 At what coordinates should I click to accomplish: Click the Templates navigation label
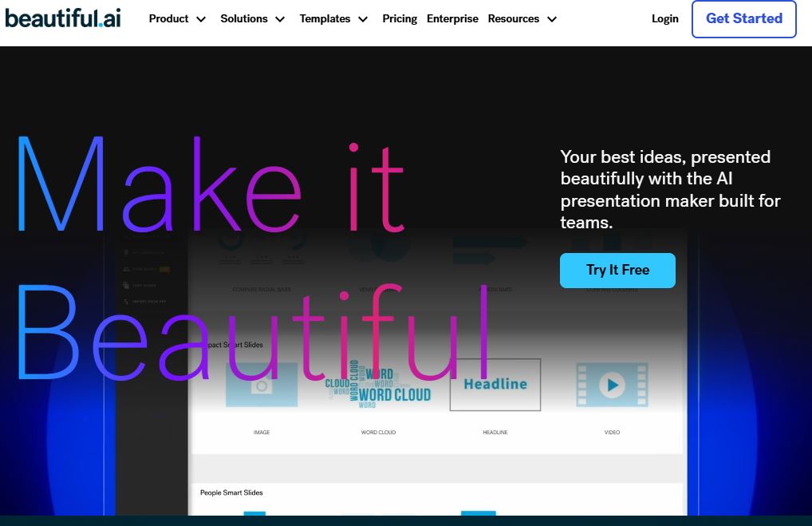coord(325,18)
